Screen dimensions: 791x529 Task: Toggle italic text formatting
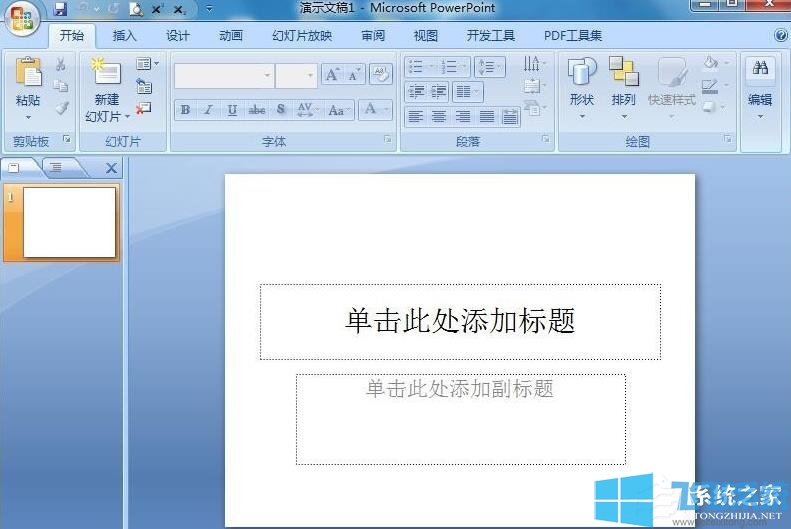[x=208, y=110]
